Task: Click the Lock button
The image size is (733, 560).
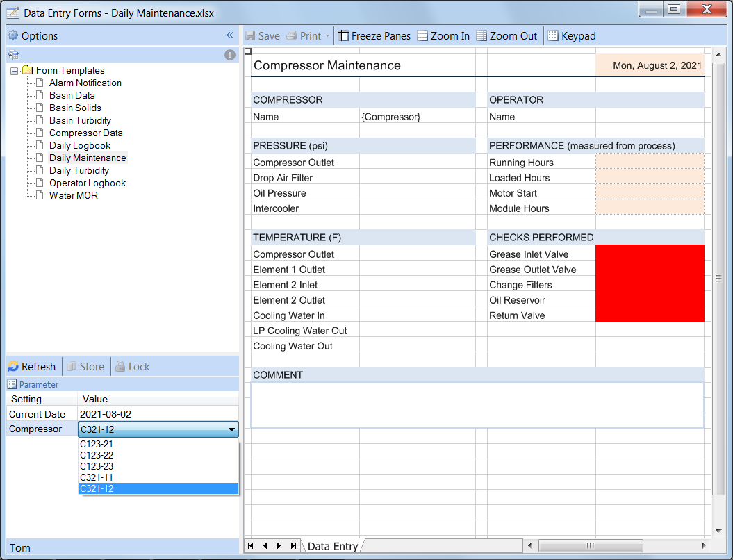Action: [x=133, y=366]
